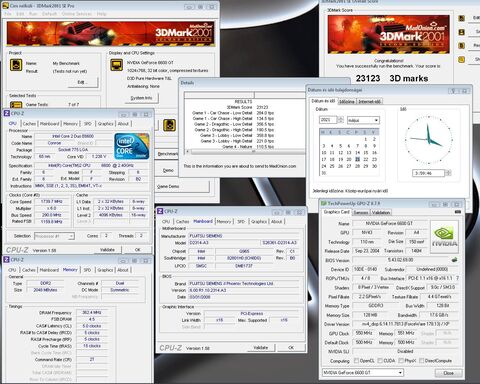Switch to the Validation tab in GPU-Z
This screenshot has height=384, width=480.
tap(381, 212)
